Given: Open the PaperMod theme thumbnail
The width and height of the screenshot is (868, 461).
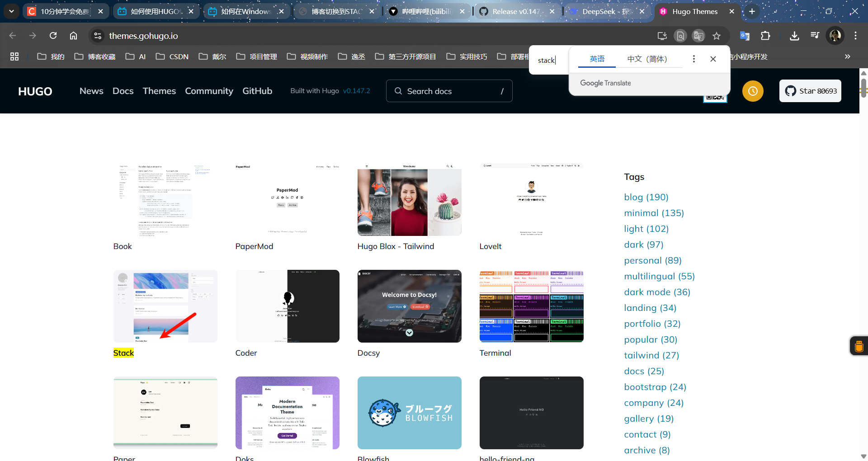Looking at the screenshot, I should (x=288, y=199).
